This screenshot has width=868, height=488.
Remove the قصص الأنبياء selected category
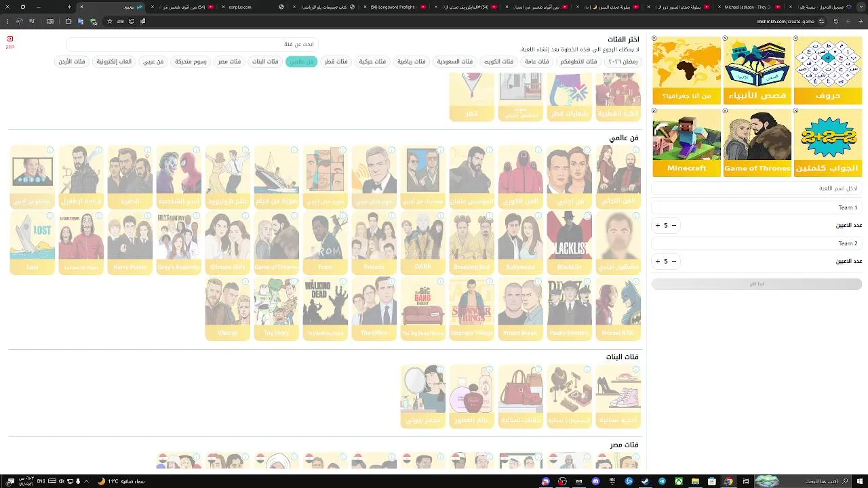click(x=725, y=39)
